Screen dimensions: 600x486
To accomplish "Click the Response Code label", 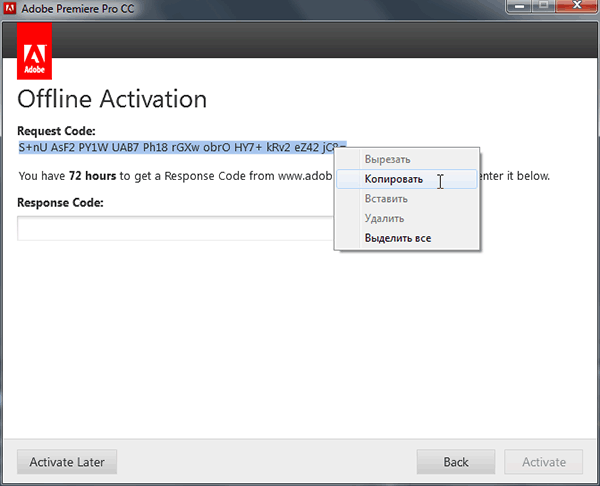I will (60, 202).
